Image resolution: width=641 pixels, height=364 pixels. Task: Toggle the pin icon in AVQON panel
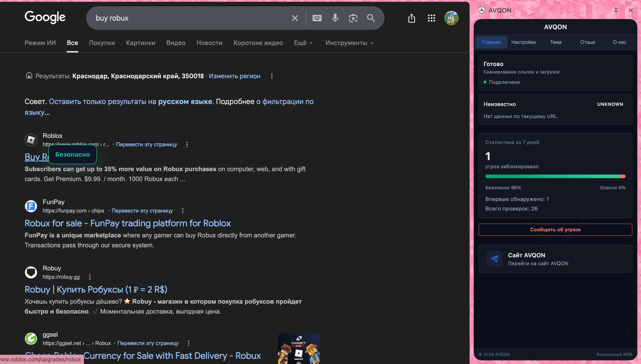pyautogui.click(x=616, y=10)
